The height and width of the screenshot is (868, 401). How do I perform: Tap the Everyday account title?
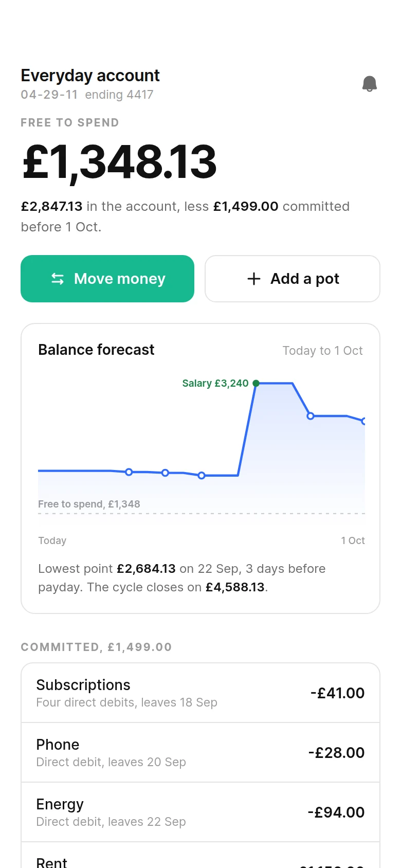tap(90, 76)
